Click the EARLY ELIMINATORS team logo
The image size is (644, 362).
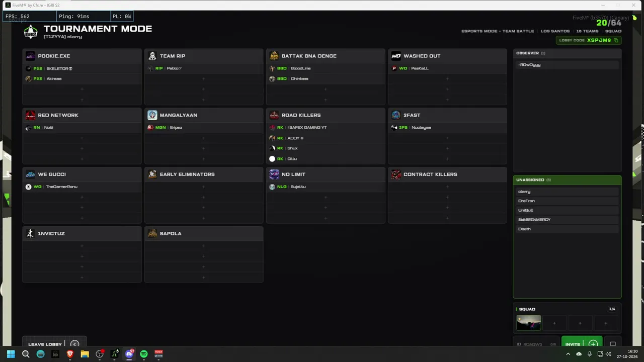[152, 174]
